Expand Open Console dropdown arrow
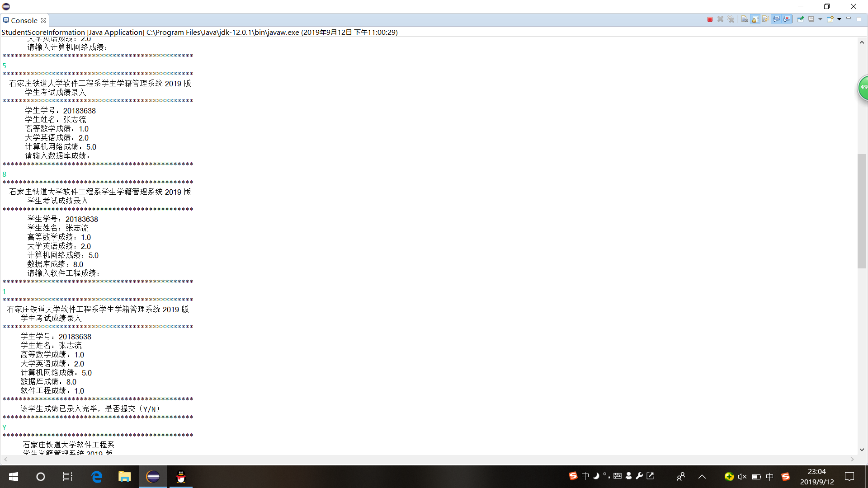This screenshot has height=488, width=868. (839, 19)
